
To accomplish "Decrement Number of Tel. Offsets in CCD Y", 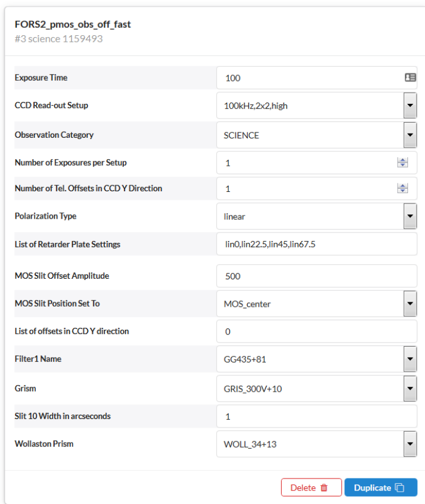I will click(x=402, y=191).
